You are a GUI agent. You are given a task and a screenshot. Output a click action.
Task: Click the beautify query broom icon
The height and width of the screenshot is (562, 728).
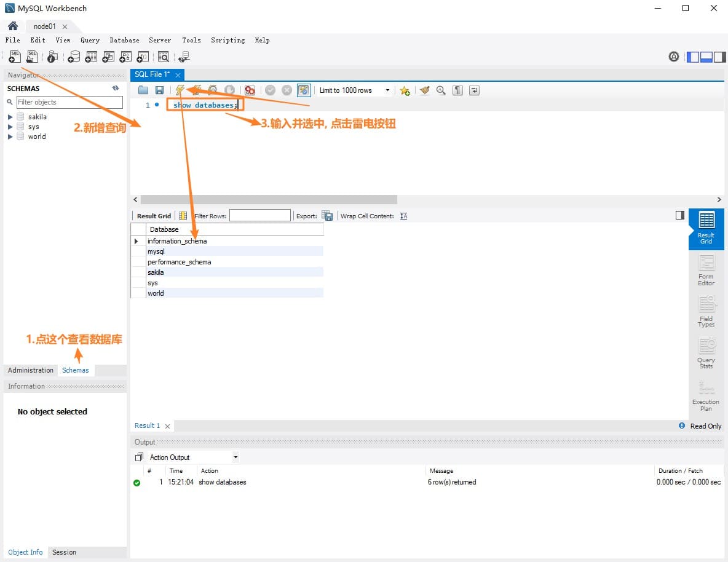[424, 90]
